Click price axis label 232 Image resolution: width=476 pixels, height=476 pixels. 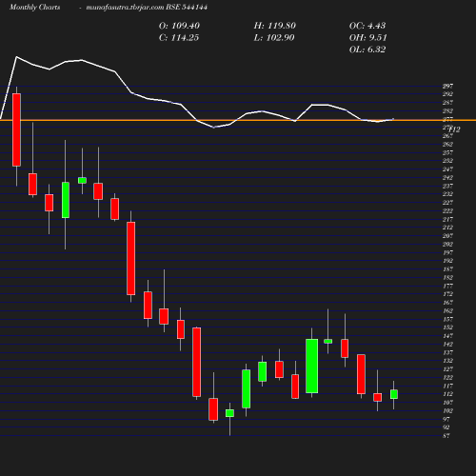pyautogui.click(x=447, y=194)
